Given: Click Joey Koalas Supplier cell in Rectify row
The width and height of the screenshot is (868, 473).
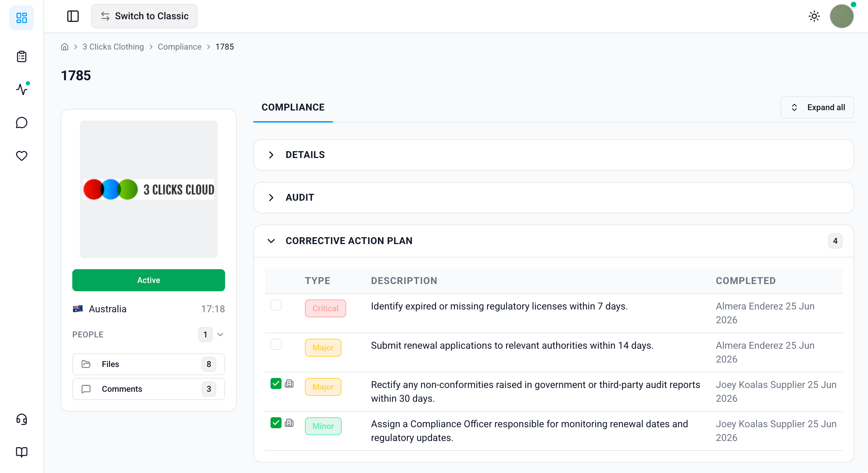Looking at the screenshot, I should 776,392.
